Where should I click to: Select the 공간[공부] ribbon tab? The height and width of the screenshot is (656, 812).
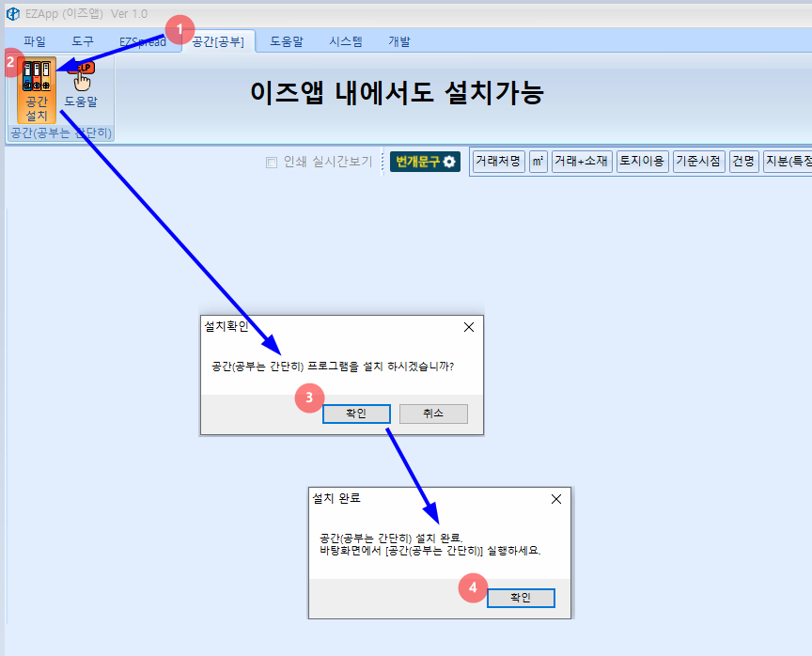[218, 41]
